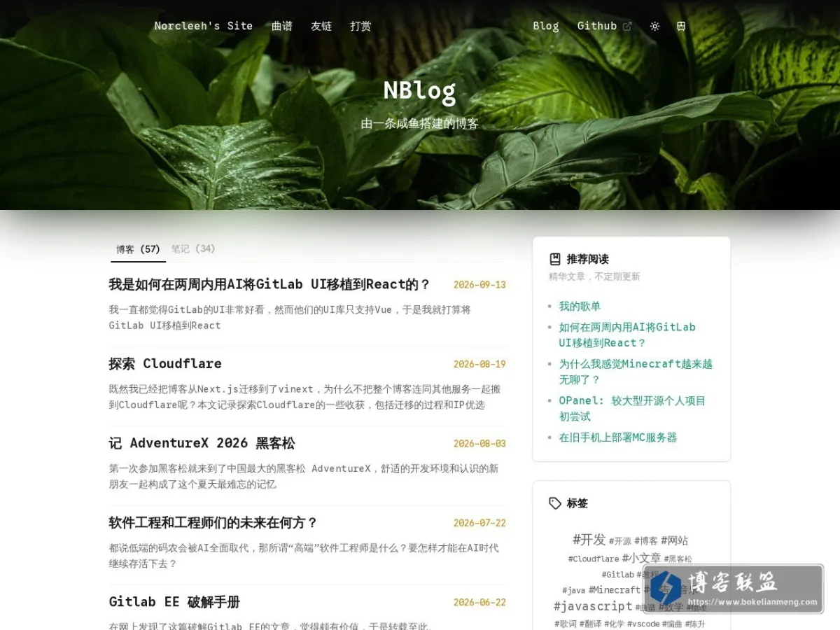Click the excerpt starting 既然我已经把博客从Next.js迁移到了vinext
The height and width of the screenshot is (630, 840).
pos(305,397)
